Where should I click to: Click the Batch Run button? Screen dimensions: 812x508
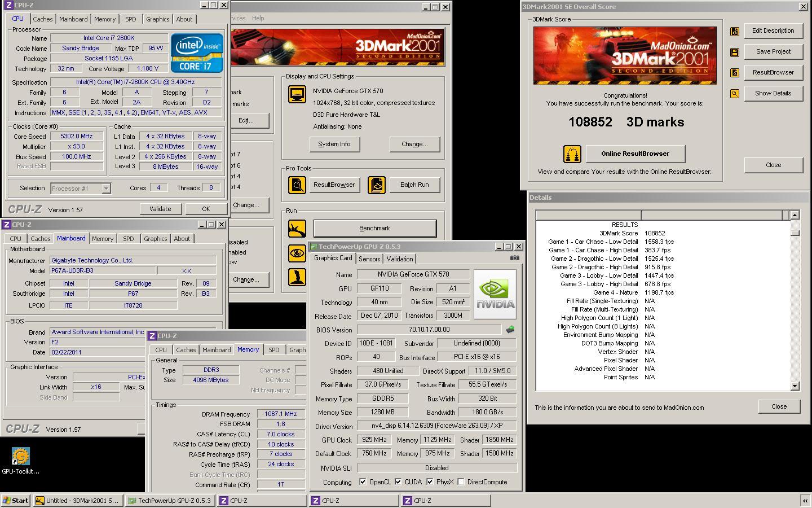coord(414,185)
